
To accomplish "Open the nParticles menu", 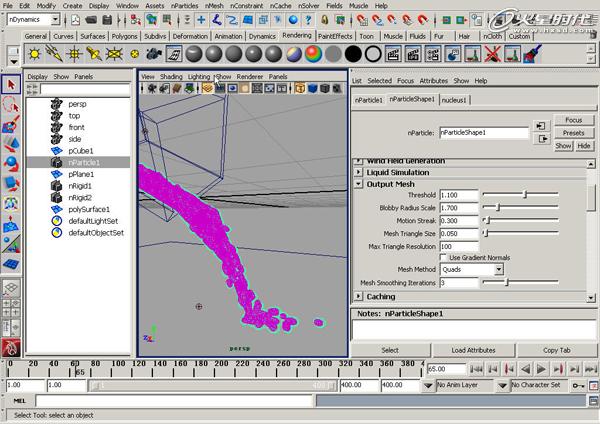I will (x=184, y=6).
